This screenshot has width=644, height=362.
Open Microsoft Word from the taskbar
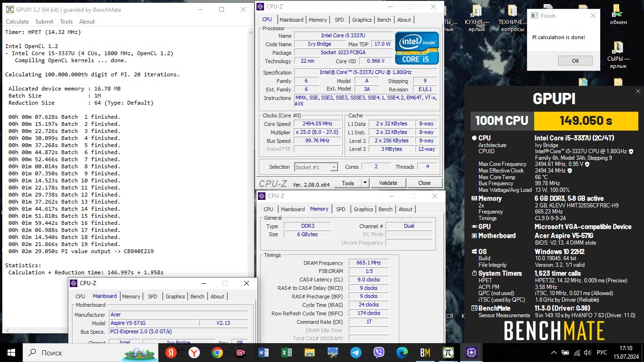point(264,352)
